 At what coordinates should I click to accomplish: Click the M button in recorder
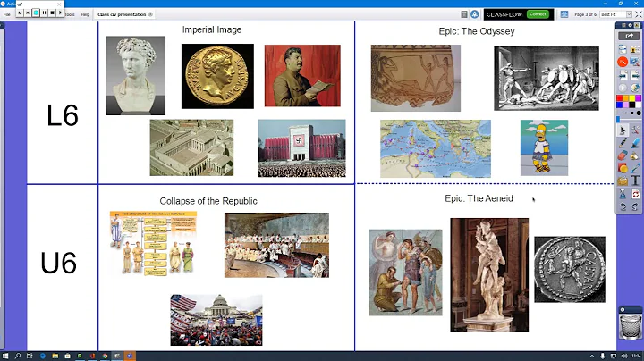point(20,13)
